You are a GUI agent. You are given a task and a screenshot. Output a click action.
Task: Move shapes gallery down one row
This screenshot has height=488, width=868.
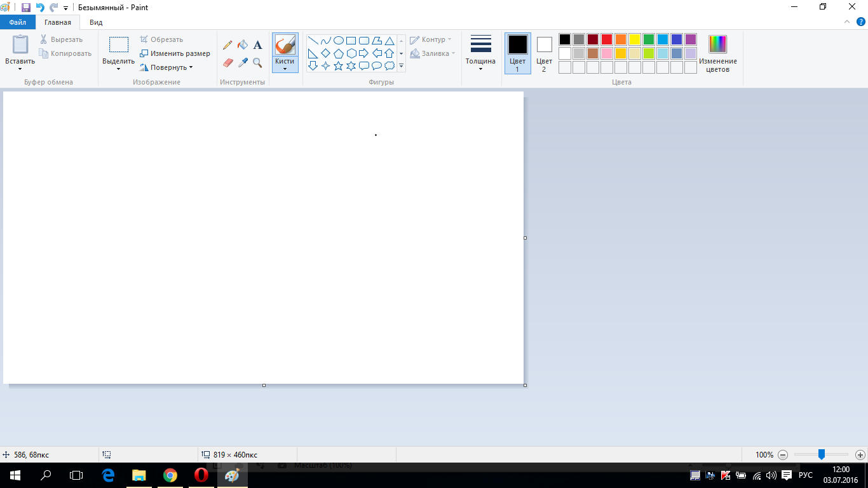click(402, 53)
